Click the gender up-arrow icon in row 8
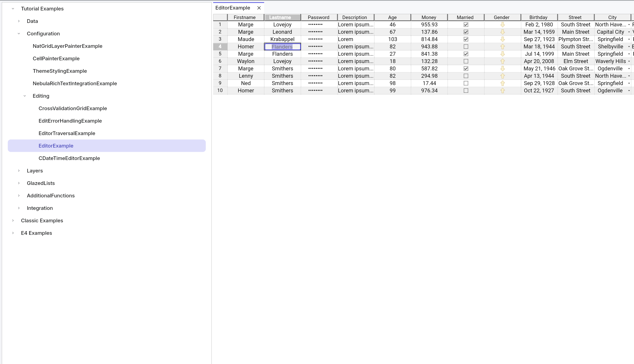 click(502, 76)
